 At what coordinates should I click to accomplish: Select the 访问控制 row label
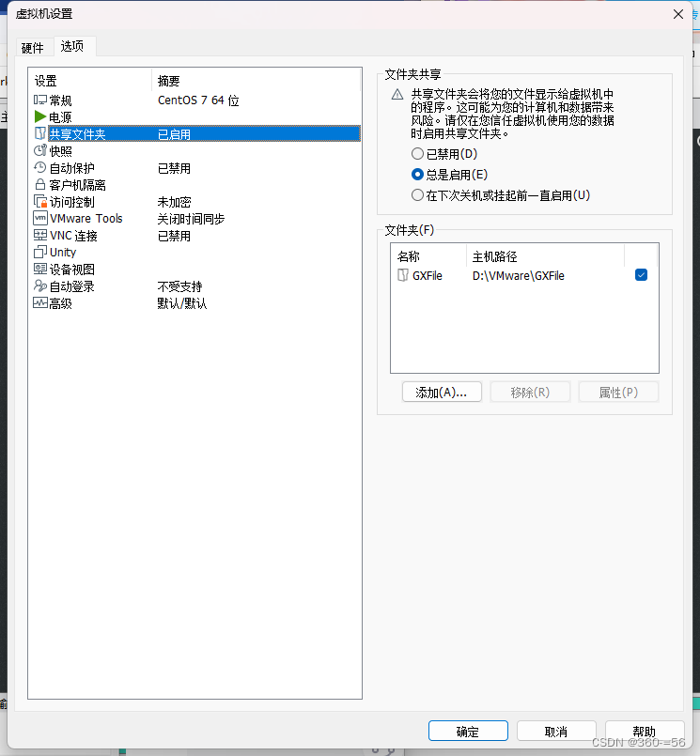pos(72,202)
